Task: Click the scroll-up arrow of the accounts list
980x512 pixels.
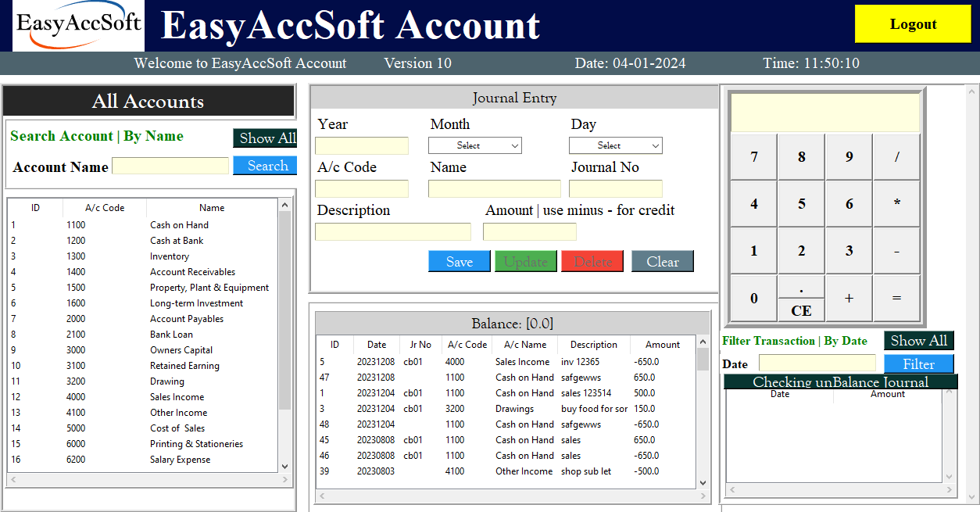Action: pyautogui.click(x=284, y=205)
